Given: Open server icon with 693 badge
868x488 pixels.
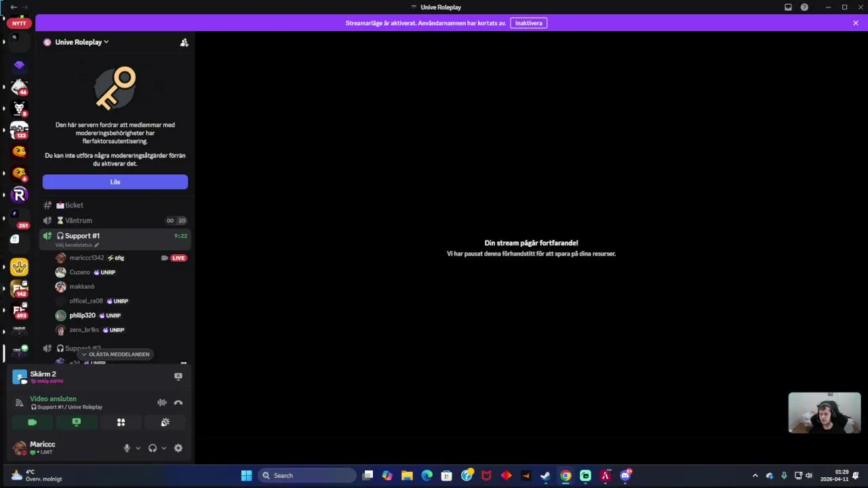Looking at the screenshot, I should pyautogui.click(x=19, y=310).
